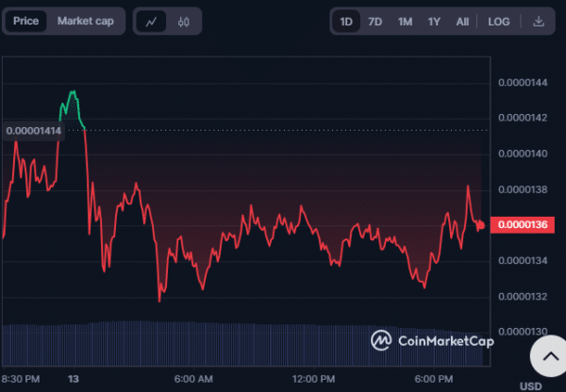
Task: Choose the 7D time range
Action: [375, 22]
